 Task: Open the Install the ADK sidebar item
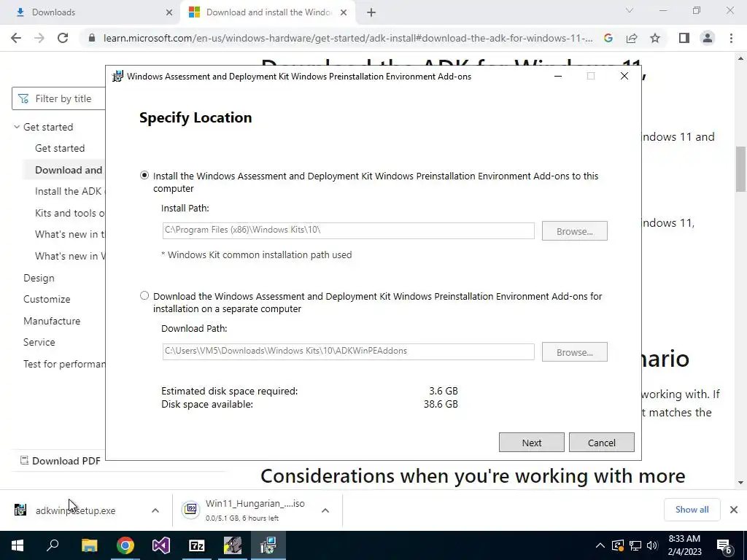point(70,191)
